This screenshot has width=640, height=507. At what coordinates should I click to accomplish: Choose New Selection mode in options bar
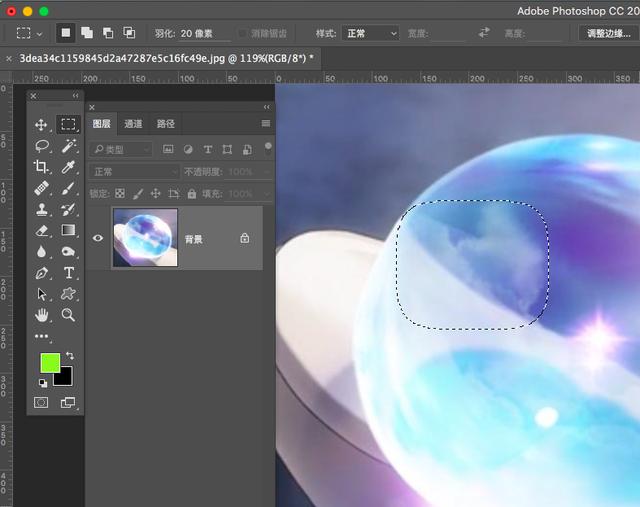[x=66, y=33]
